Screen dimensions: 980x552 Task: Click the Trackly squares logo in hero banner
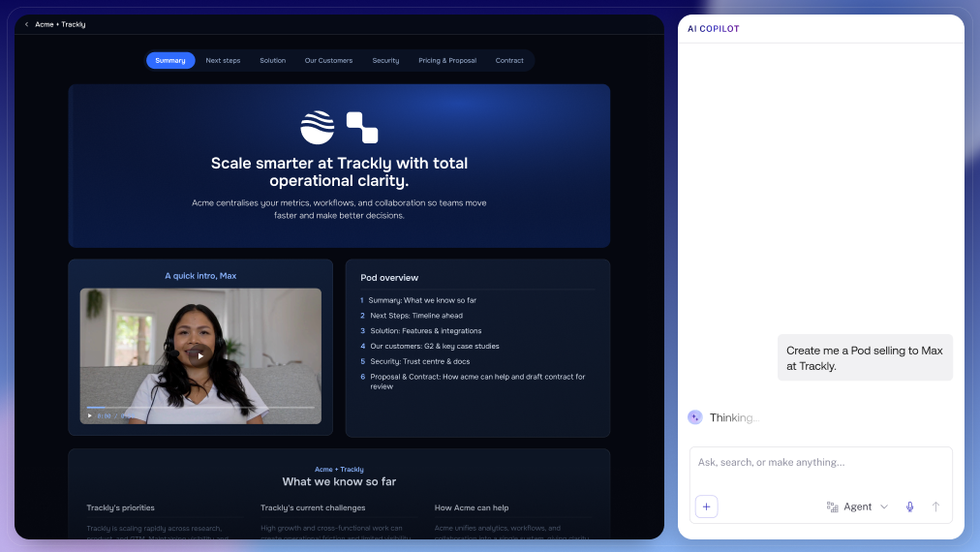pyautogui.click(x=362, y=128)
